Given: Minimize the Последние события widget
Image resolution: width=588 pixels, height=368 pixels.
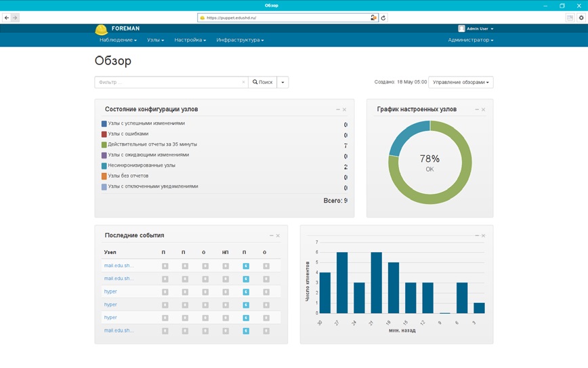Looking at the screenshot, I should pyautogui.click(x=272, y=236).
